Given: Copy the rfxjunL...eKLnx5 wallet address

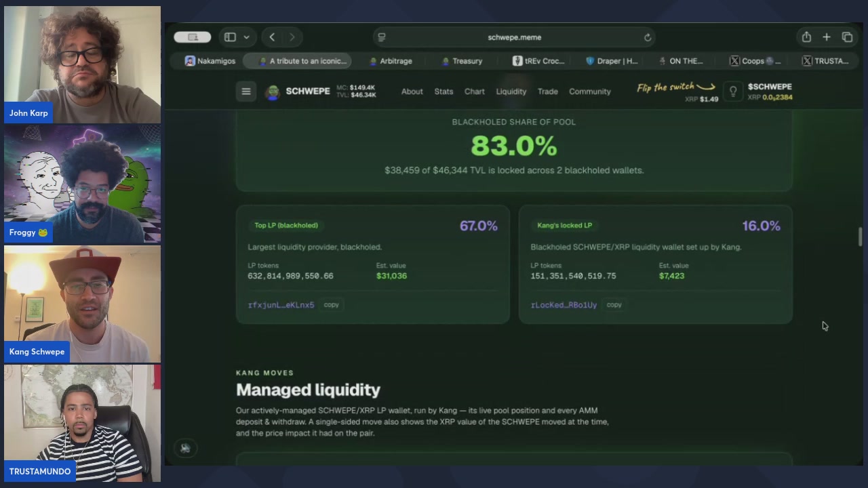Looking at the screenshot, I should pos(331,305).
